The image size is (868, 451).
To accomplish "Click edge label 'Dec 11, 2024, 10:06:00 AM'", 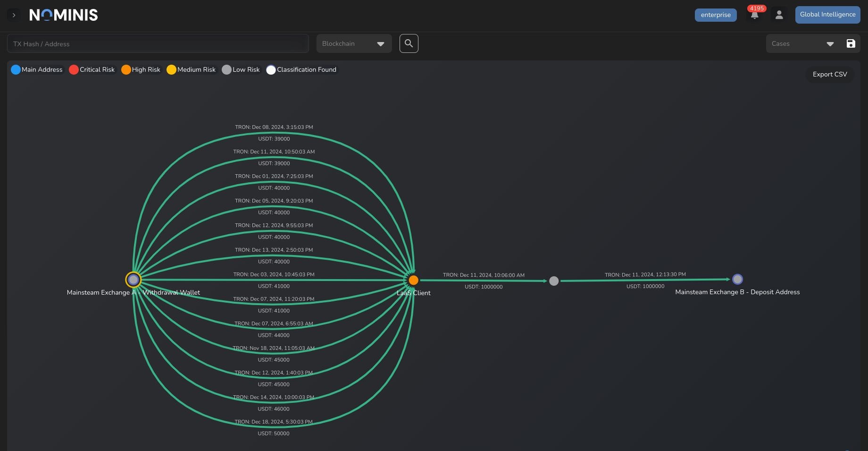I will click(484, 275).
